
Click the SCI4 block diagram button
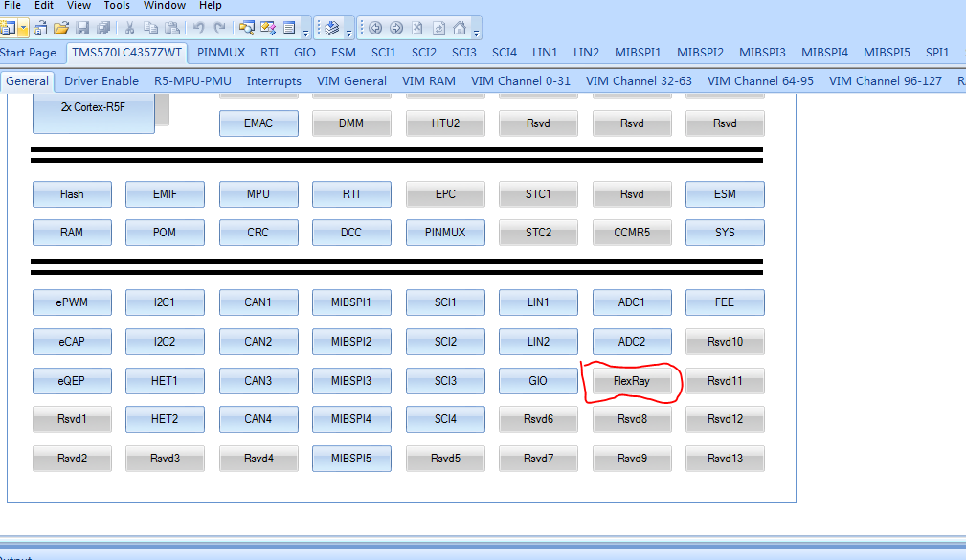[x=445, y=419]
